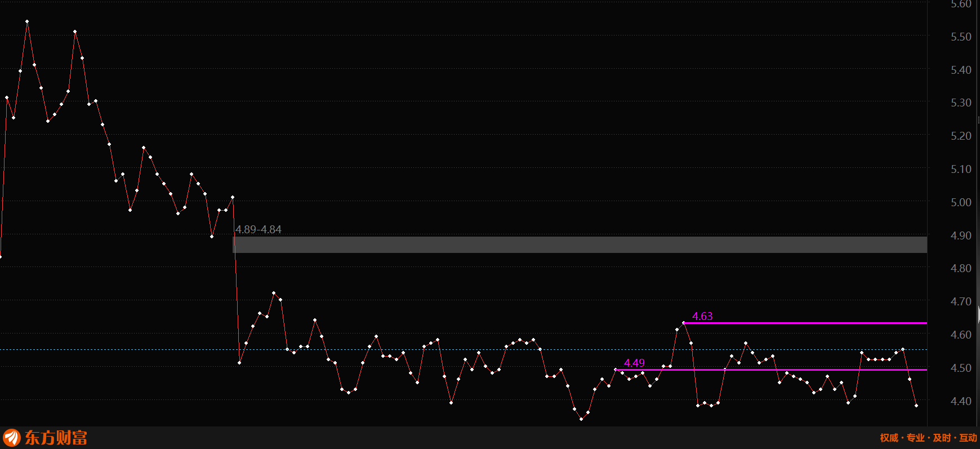Click the 4.50 price axis label

(x=961, y=368)
